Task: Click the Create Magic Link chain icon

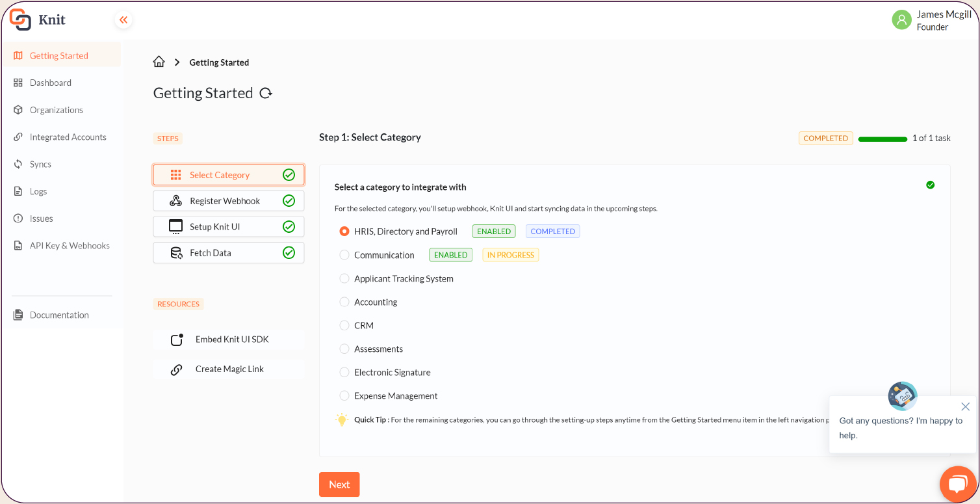Action: tap(176, 369)
